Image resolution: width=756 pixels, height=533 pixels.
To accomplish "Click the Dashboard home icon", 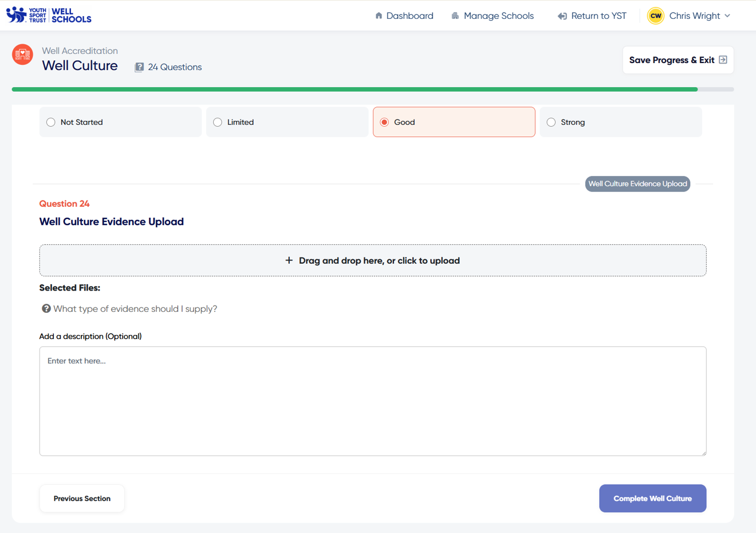I will point(379,15).
